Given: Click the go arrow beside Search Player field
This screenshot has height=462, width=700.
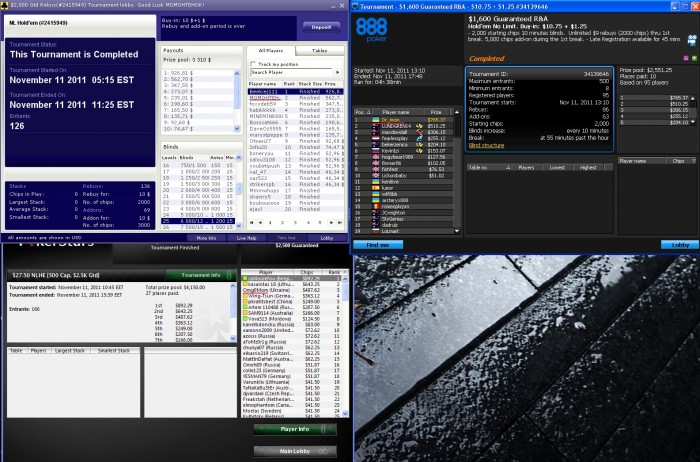Looking at the screenshot, I should [338, 72].
